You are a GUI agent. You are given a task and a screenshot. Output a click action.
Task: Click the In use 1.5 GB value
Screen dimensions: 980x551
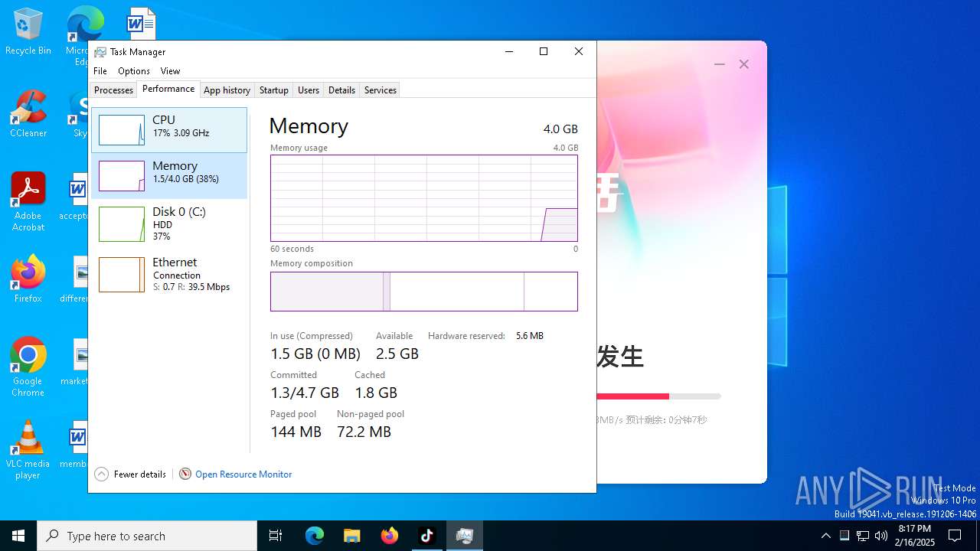point(315,354)
